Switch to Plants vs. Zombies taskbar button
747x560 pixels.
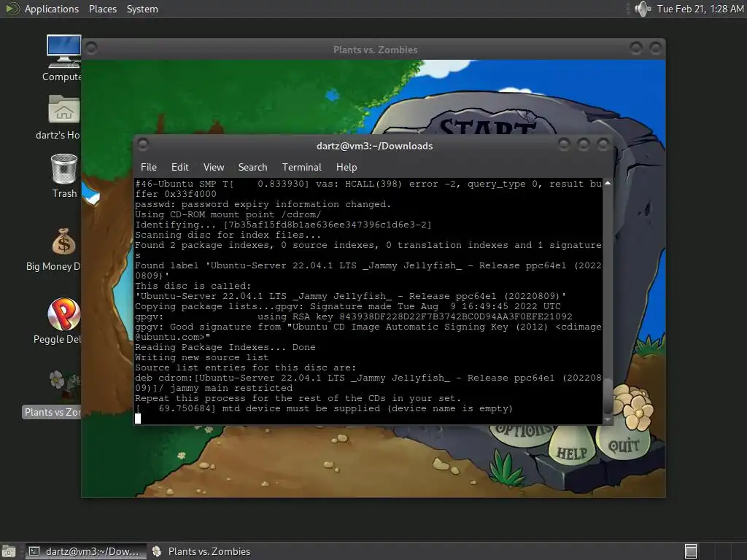point(201,551)
